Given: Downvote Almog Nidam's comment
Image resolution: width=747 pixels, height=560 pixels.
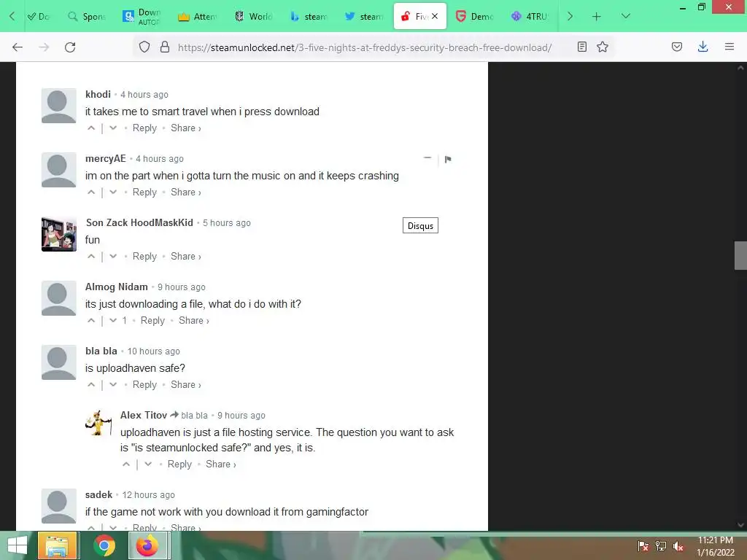Looking at the screenshot, I should tap(113, 321).
